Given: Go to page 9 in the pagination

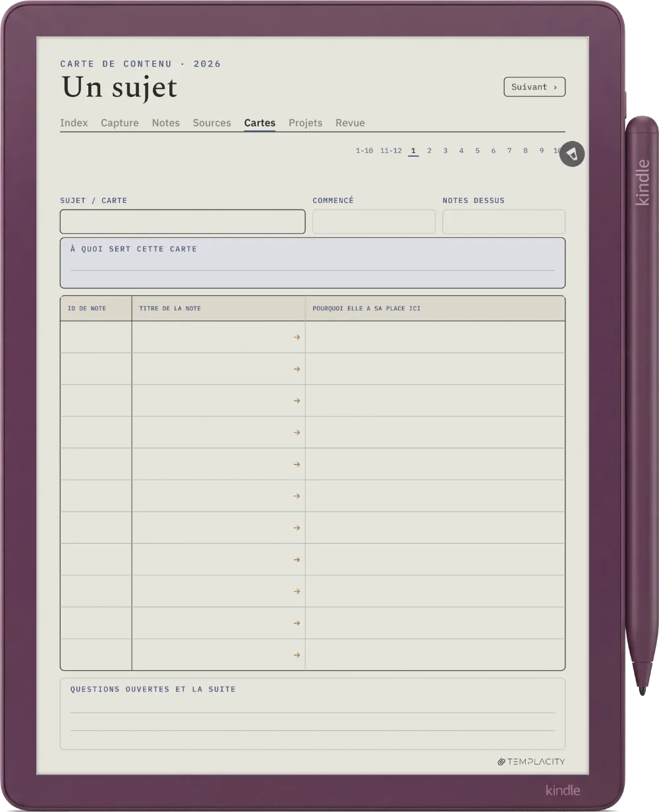Looking at the screenshot, I should click(542, 151).
